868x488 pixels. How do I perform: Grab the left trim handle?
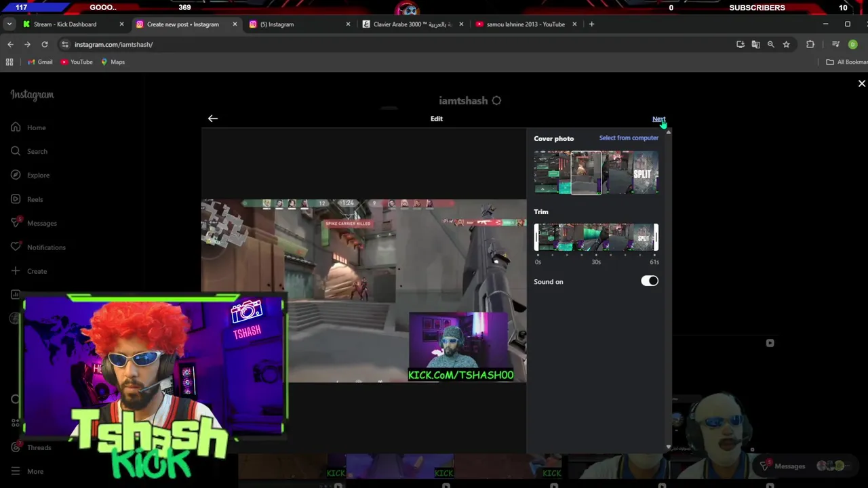[x=536, y=237]
